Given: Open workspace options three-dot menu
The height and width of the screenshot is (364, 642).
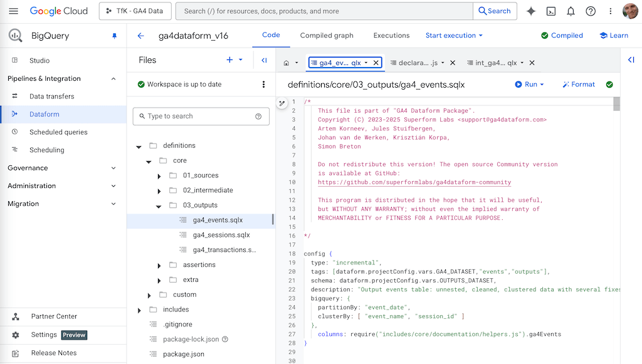Looking at the screenshot, I should 263,84.
